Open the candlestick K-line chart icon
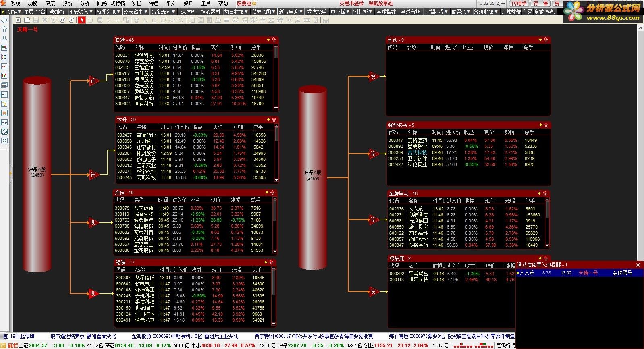This screenshot has height=349, width=644. [x=4, y=75]
